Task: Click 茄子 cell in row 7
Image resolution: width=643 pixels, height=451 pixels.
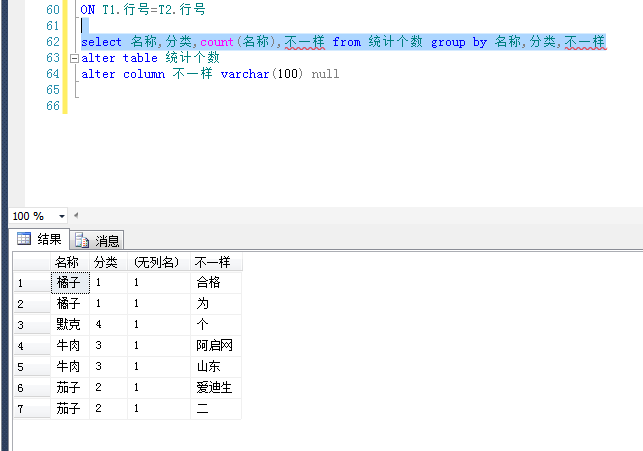Action: coord(70,408)
